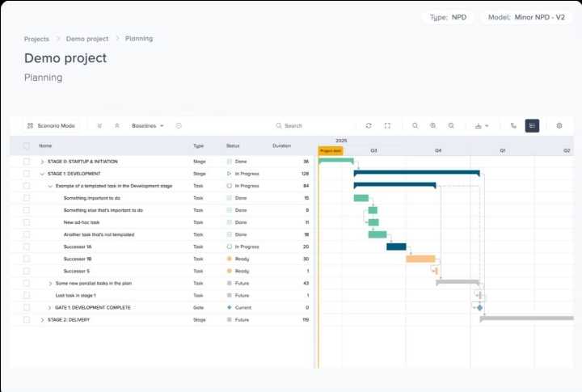
Task: Check the Successor 1A row checkbox
Action: (x=27, y=247)
